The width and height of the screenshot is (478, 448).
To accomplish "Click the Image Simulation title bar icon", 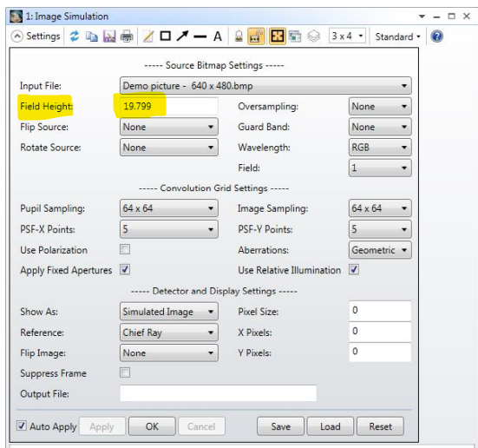I will click(16, 16).
